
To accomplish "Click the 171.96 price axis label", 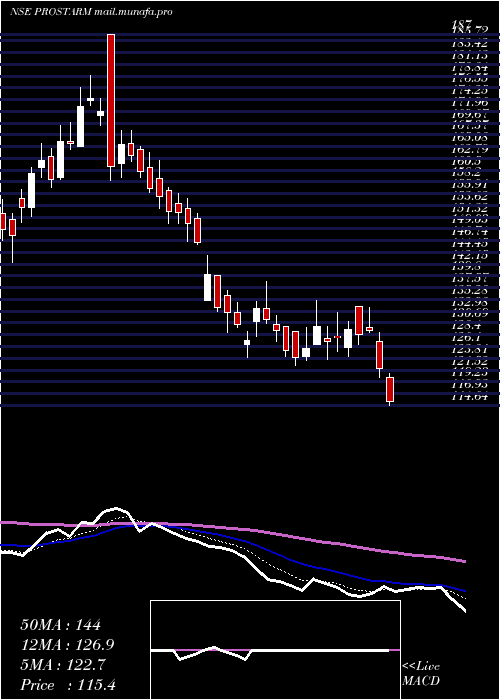I will [x=470, y=103].
